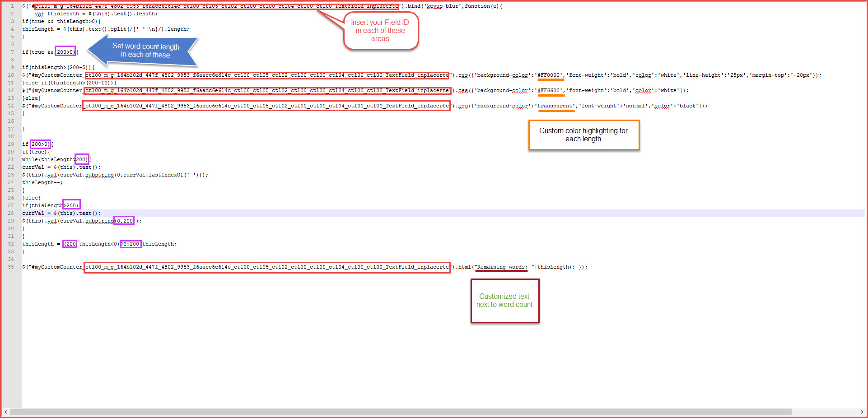Click the 'Customized text next to word count' box
The width and height of the screenshot is (868, 418).
click(504, 301)
